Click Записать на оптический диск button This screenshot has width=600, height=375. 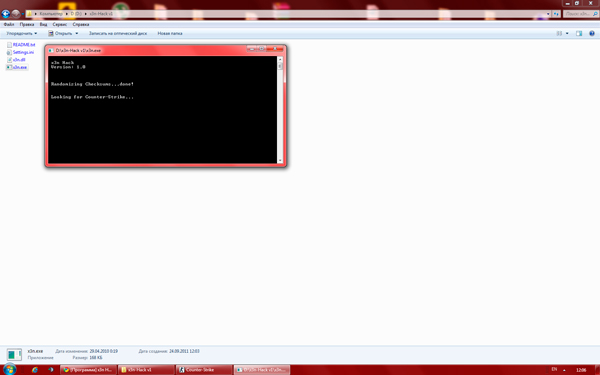click(118, 34)
